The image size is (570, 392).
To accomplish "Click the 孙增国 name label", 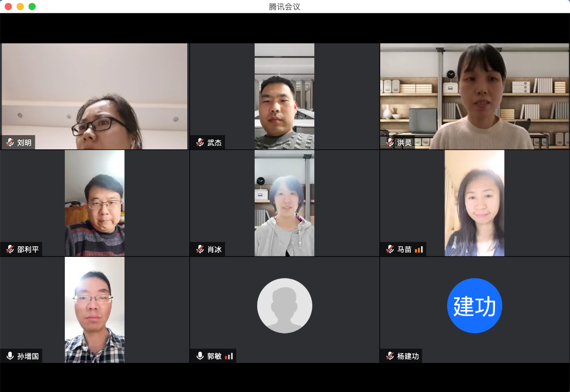I will [28, 356].
